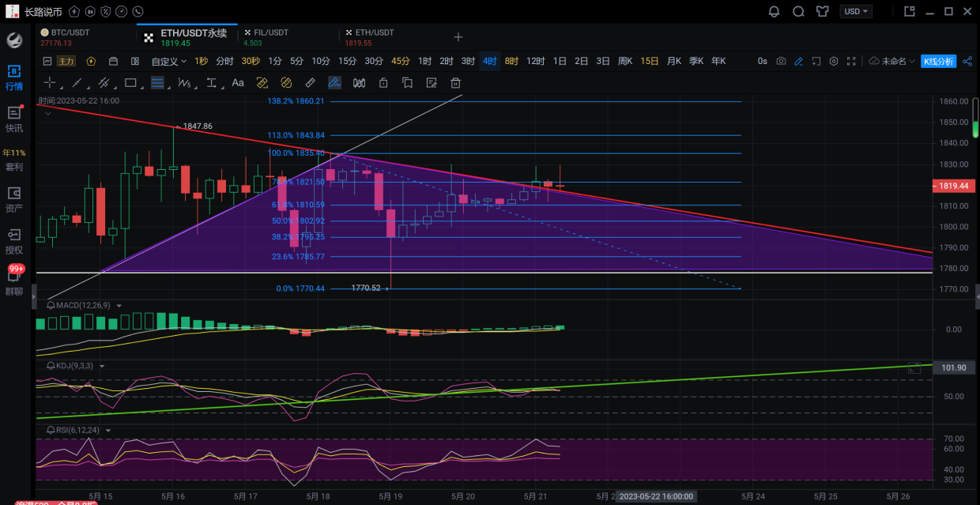Click the phone icon in title bar
This screenshot has height=505, width=980.
138,12
